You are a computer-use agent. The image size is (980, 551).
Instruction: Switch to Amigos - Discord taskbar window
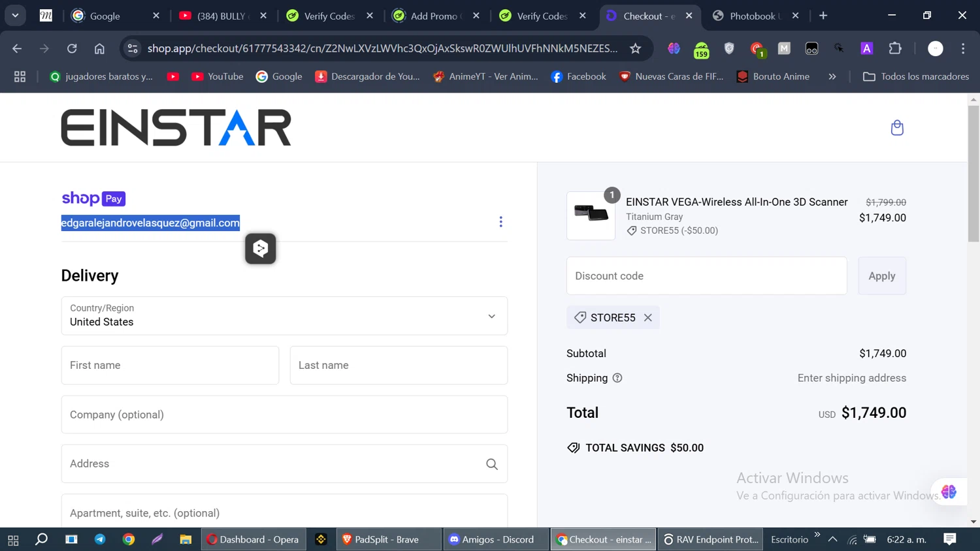tap(496, 539)
